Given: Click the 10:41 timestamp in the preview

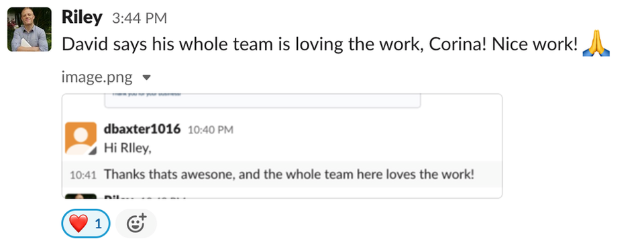Looking at the screenshot, I should (x=83, y=175).
